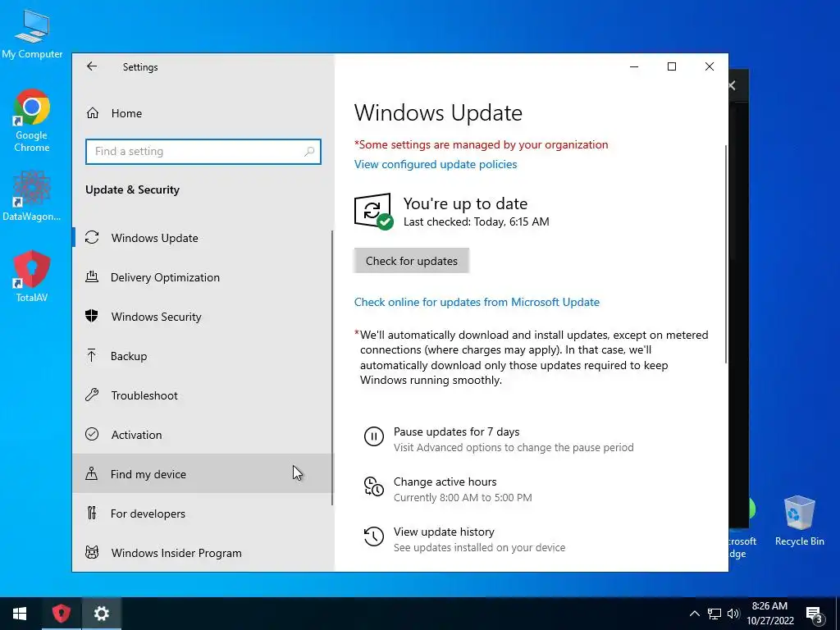Click the Settings gear taskbar icon

101,614
